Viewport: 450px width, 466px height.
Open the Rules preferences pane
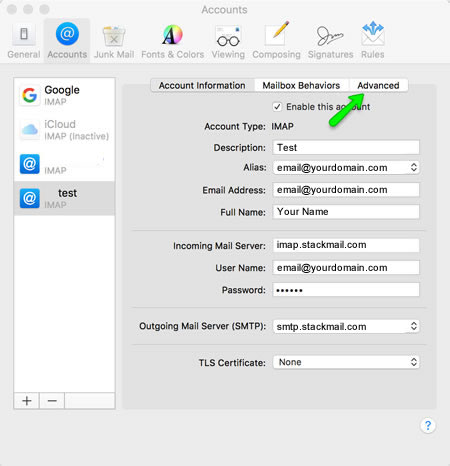tap(373, 41)
